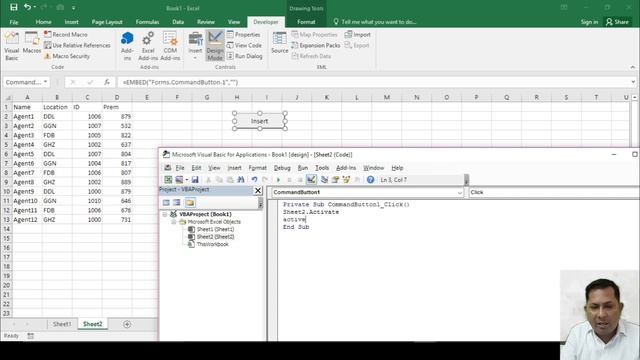Screen dimensions: 640x360
Task: Click Import in XML group
Action: [x=358, y=35]
